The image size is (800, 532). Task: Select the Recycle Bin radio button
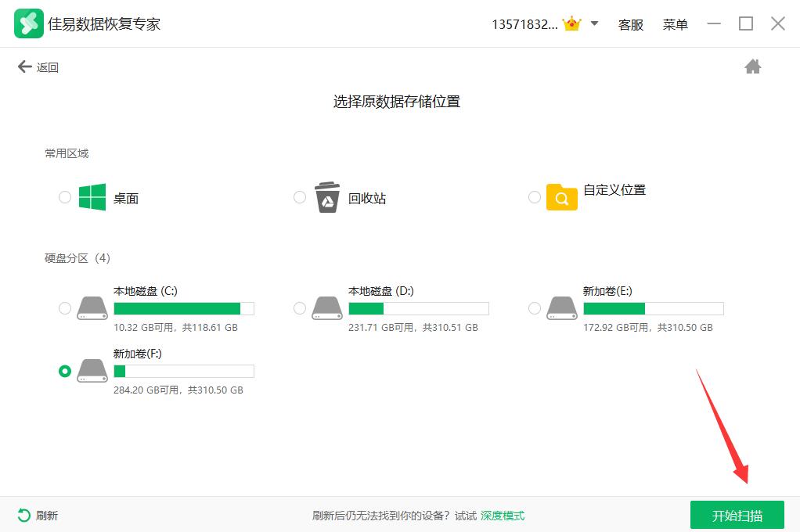[x=300, y=197]
